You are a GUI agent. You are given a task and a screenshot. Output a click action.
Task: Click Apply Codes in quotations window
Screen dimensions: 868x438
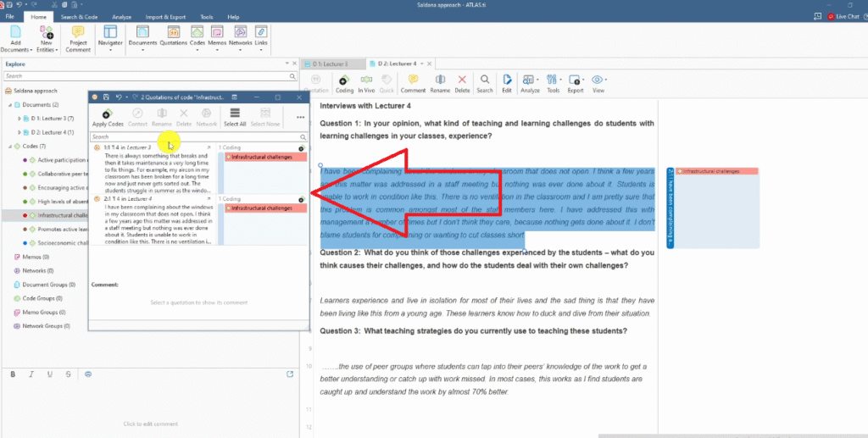click(x=107, y=117)
